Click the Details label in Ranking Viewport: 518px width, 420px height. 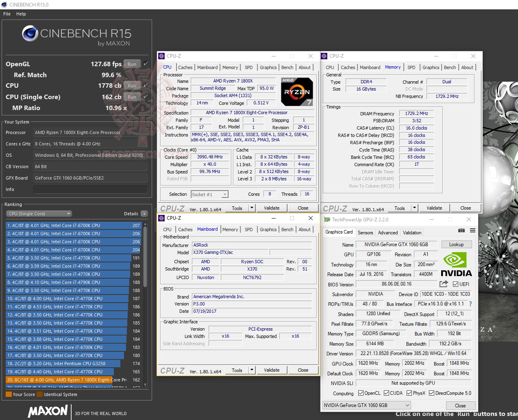click(x=131, y=214)
